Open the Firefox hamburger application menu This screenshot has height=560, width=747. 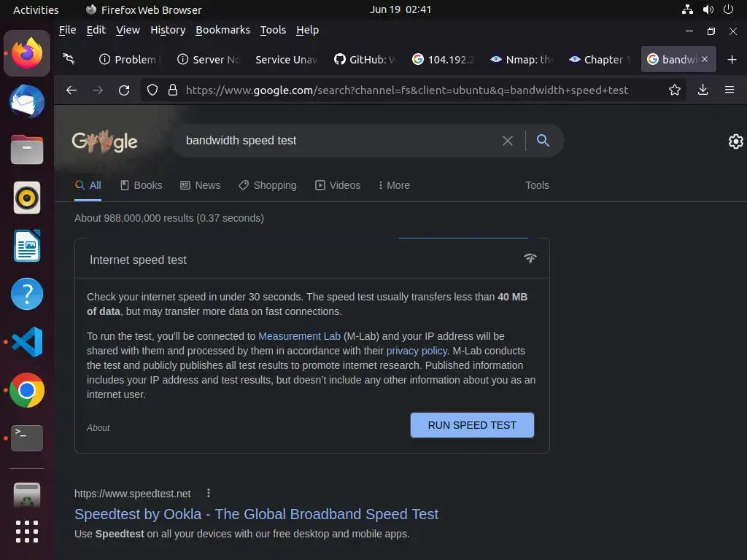coord(729,90)
